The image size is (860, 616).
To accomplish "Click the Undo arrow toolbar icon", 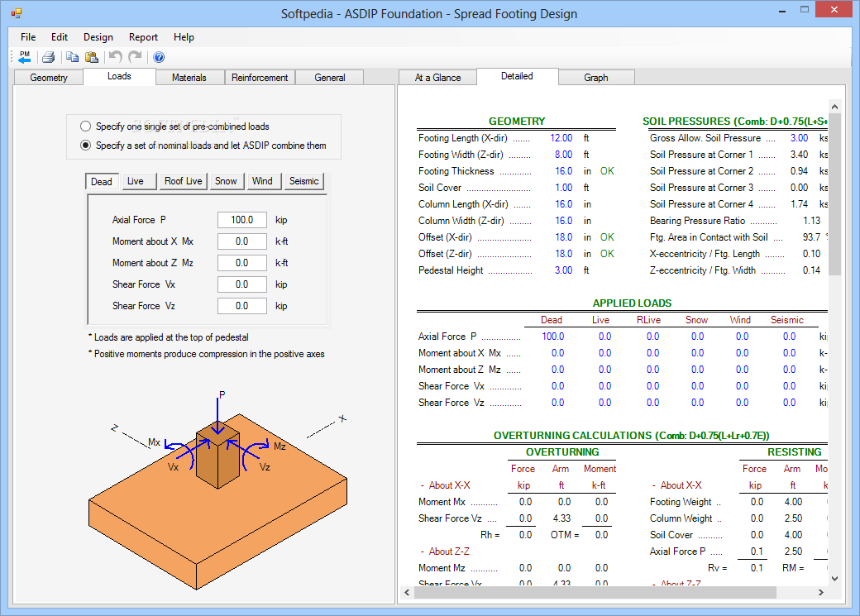I will [115, 57].
